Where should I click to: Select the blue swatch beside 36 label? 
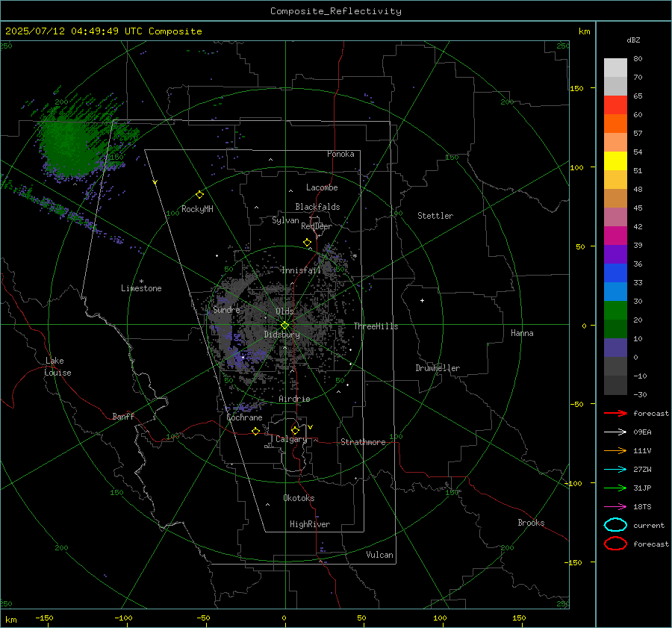[x=615, y=273]
